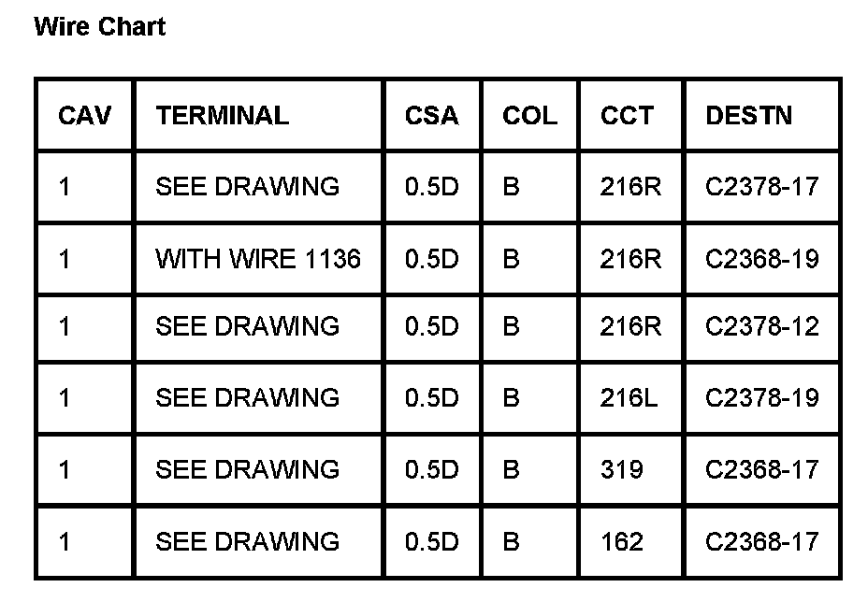This screenshot has width=868, height=602.
Task: Click the 216L circuit cell
Action: pos(629,398)
